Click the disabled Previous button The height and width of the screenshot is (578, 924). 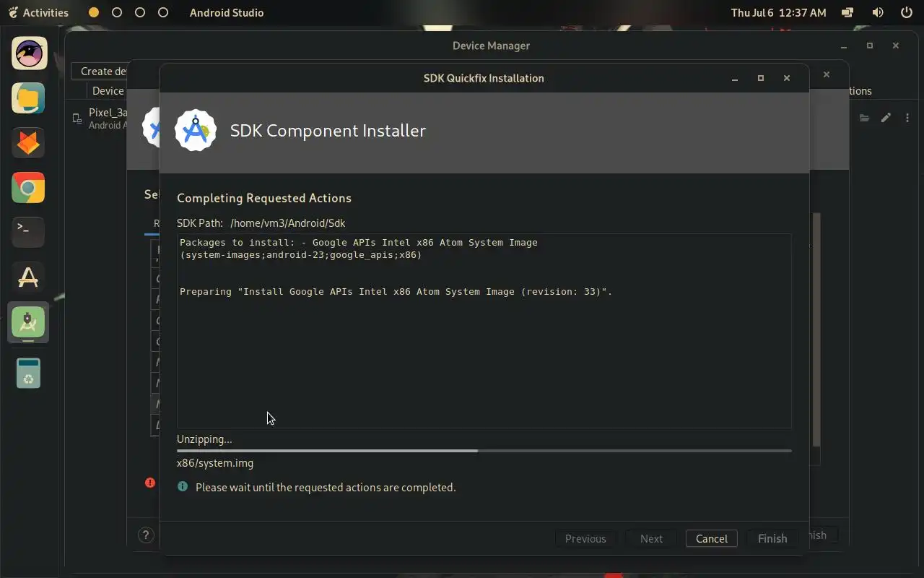[x=585, y=538]
